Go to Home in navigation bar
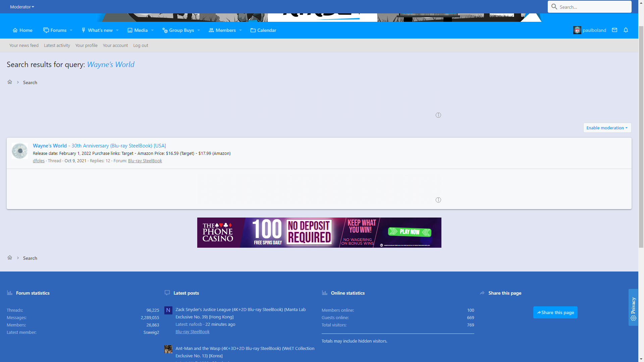This screenshot has width=644, height=362. (x=22, y=30)
